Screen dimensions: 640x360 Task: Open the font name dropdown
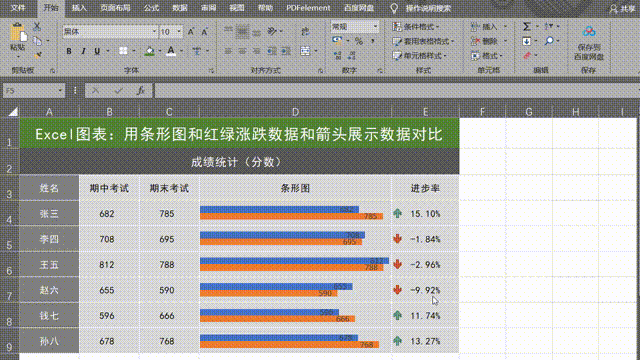[x=154, y=31]
